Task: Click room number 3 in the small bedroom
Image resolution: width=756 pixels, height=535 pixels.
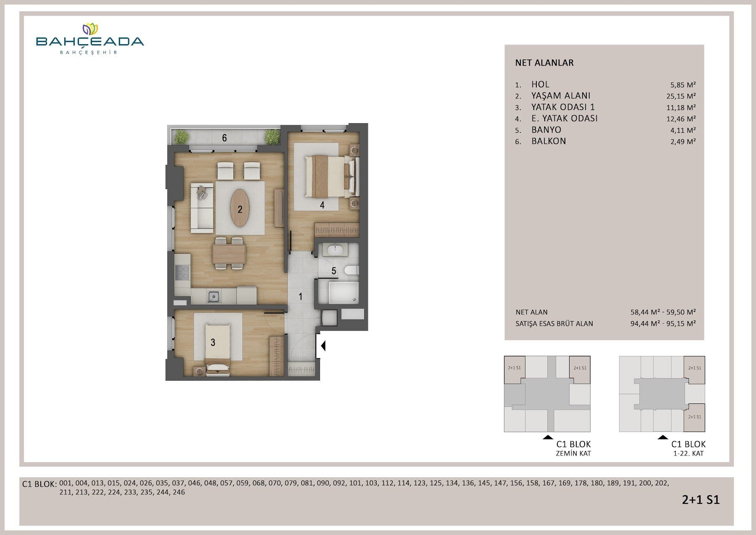Action: (213, 343)
